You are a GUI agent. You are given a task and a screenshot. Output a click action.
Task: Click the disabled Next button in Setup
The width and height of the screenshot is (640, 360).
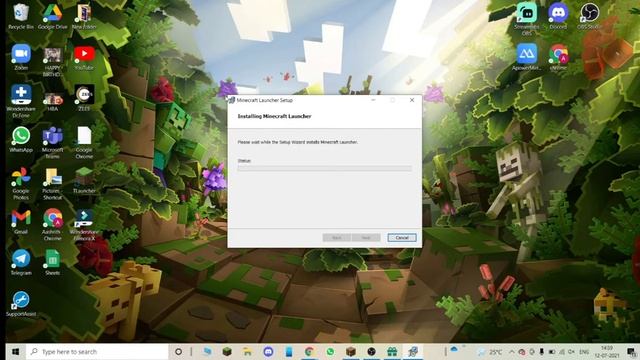(x=366, y=238)
